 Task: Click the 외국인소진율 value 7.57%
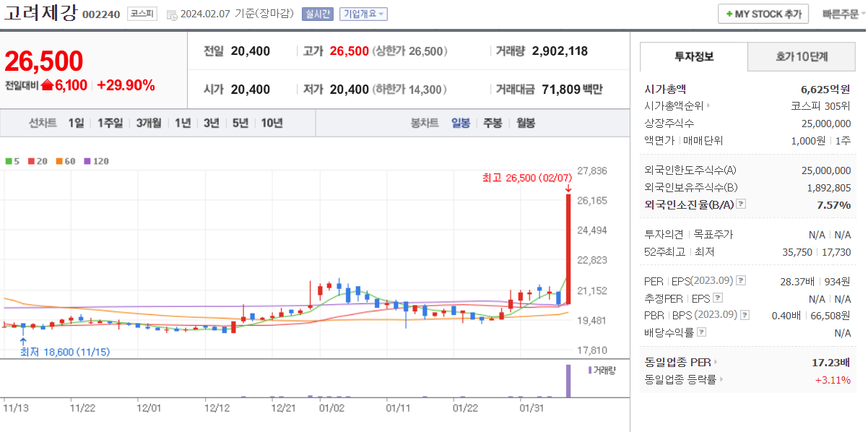pyautogui.click(x=834, y=204)
